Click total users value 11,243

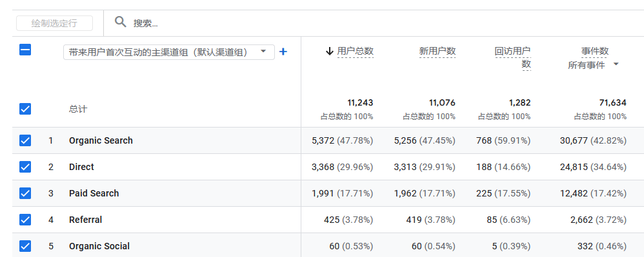pos(360,102)
